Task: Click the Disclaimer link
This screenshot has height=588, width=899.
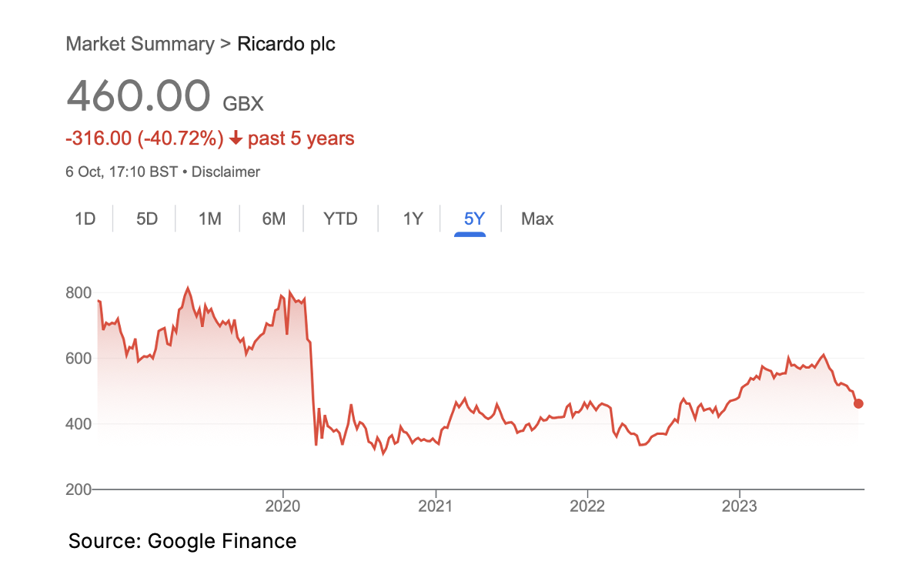Action: [226, 172]
